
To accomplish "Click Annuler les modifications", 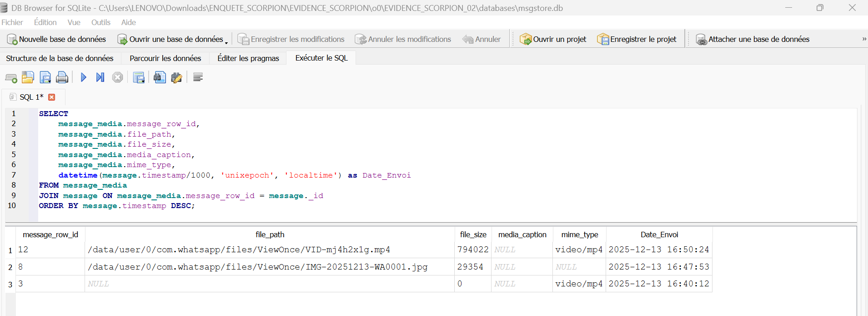I will pos(403,39).
